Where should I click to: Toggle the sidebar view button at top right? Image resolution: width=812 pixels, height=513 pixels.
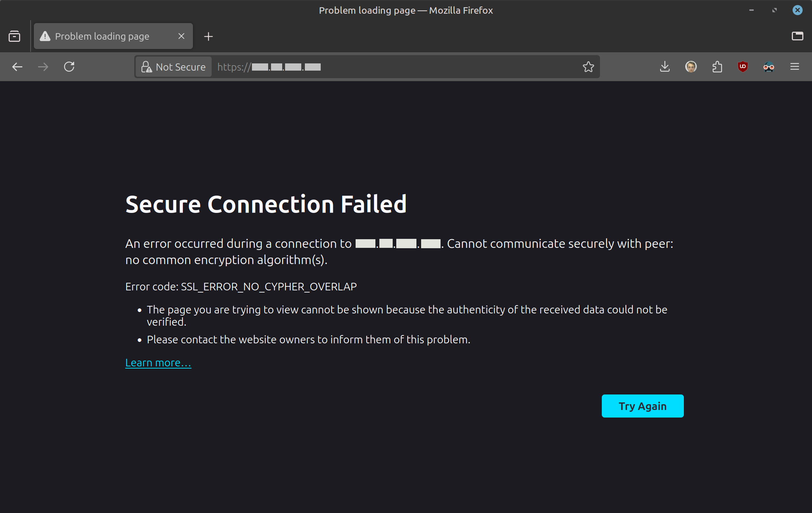(x=797, y=36)
